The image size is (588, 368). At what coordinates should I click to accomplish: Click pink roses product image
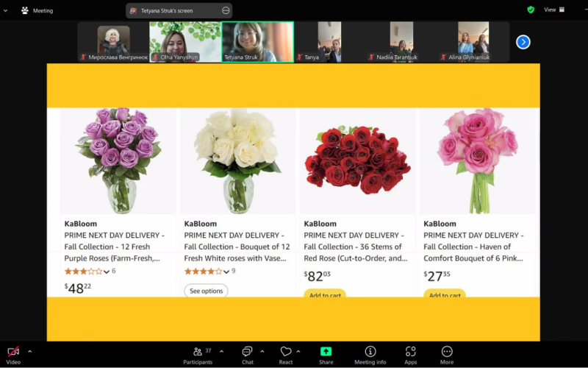477,161
